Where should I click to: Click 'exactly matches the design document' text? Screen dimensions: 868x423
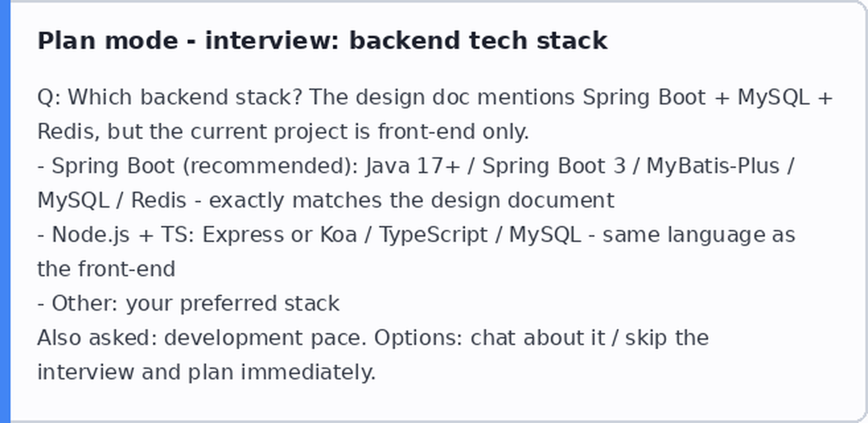412,201
